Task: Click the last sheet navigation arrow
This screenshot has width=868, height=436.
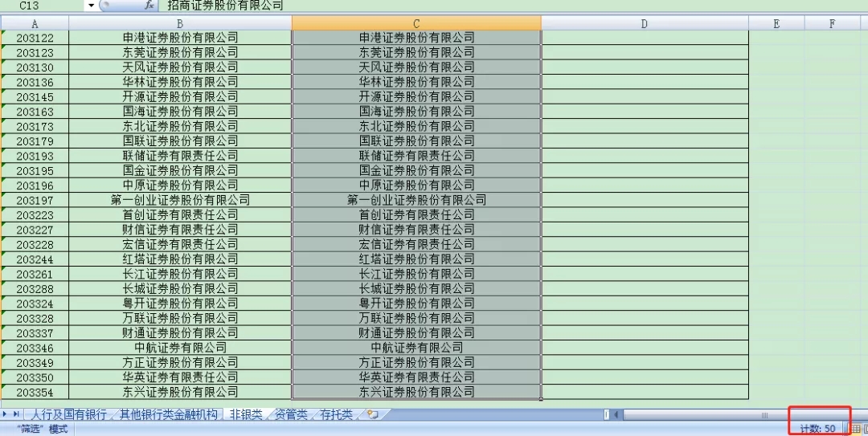Action: [16, 414]
